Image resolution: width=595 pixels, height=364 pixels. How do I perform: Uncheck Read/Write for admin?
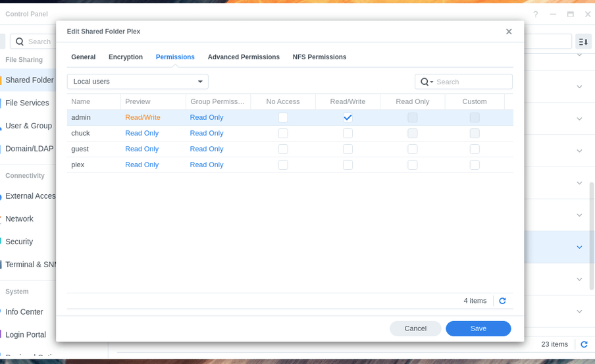point(348,118)
